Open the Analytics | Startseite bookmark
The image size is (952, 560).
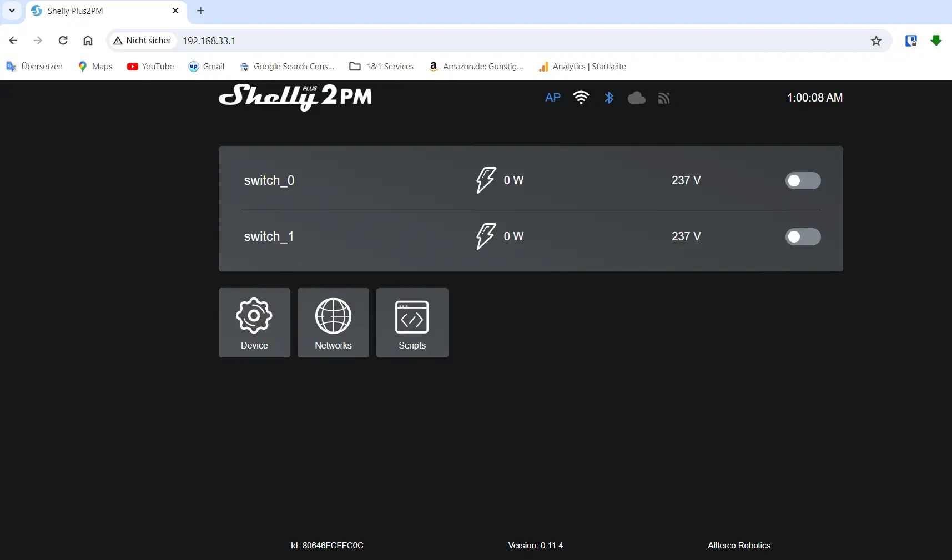582,67
